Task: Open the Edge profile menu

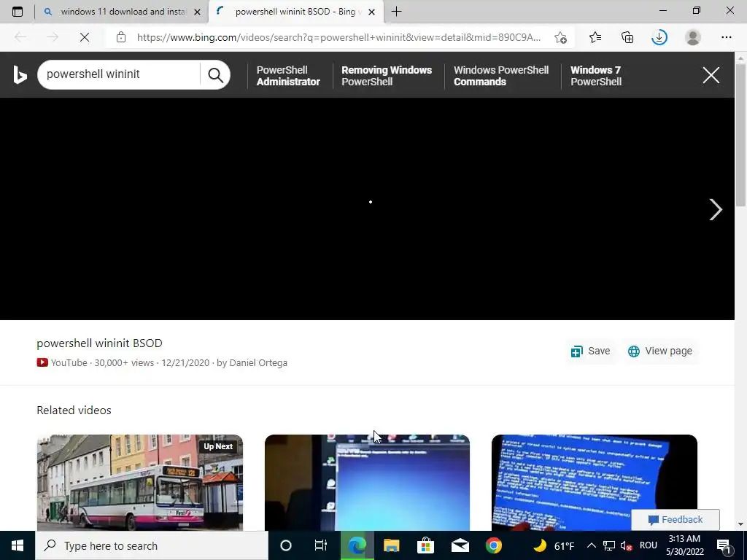Action: pos(693,37)
